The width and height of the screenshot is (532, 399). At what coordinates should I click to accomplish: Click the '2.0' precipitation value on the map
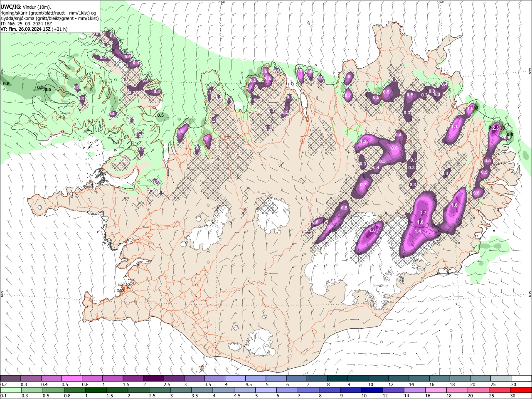(x=373, y=231)
